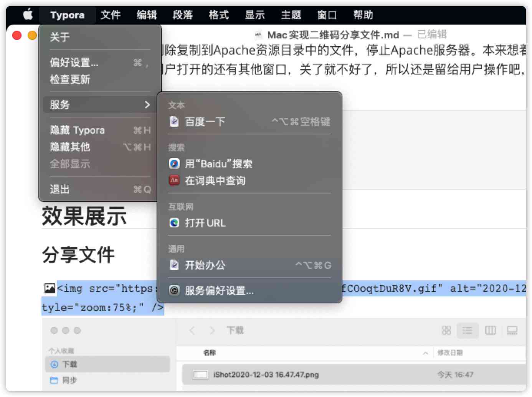The width and height of the screenshot is (532, 397).
Task: Select 在词典中查询 service
Action: tap(249, 180)
